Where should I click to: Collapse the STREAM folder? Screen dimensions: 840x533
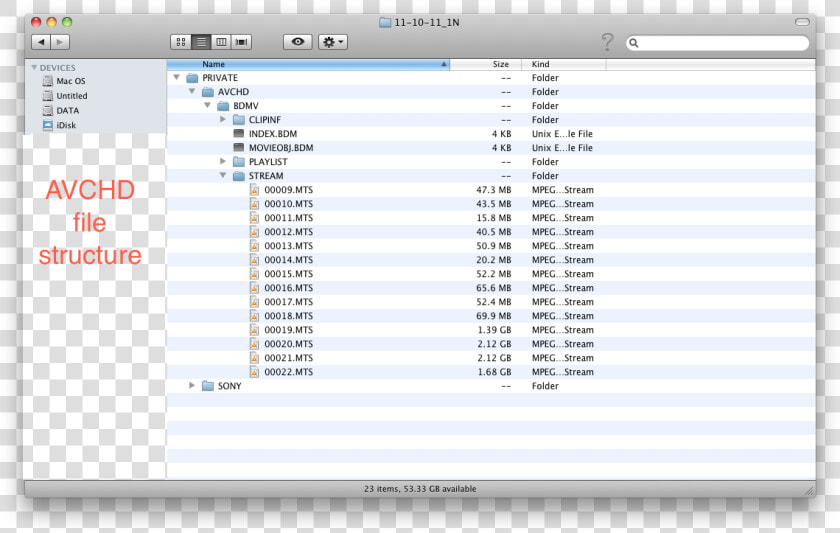(223, 176)
